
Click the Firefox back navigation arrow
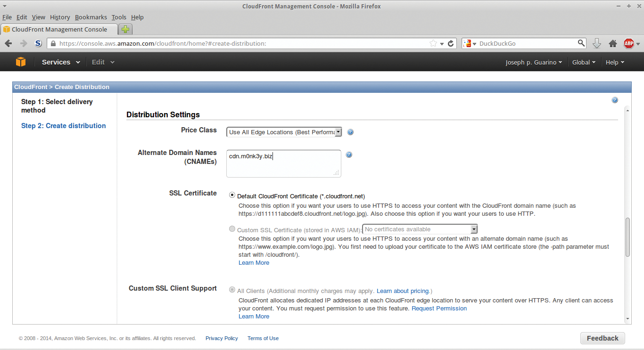pos(8,43)
